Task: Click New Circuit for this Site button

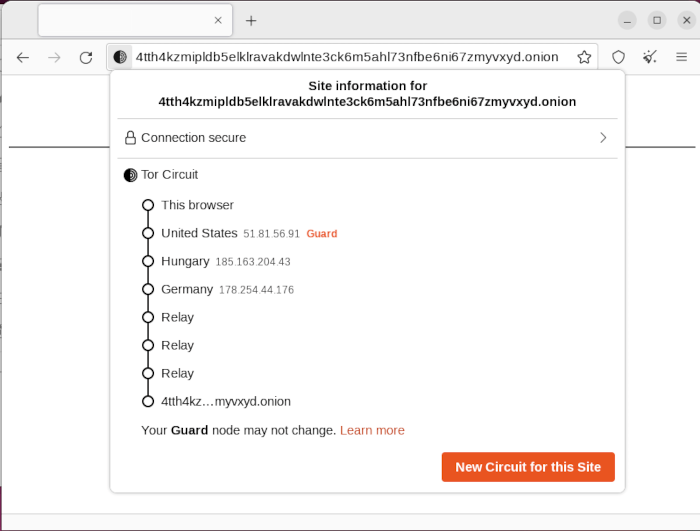Action: tap(528, 467)
